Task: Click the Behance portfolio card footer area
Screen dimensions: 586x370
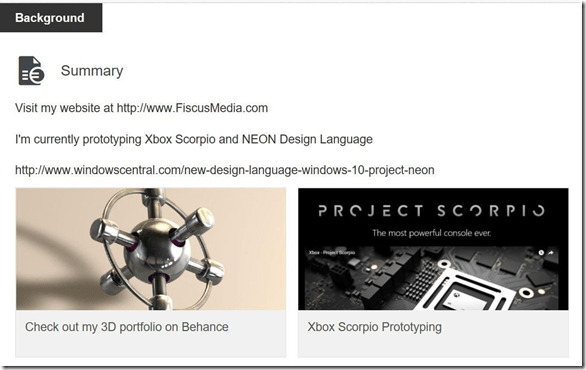Action: pos(151,334)
